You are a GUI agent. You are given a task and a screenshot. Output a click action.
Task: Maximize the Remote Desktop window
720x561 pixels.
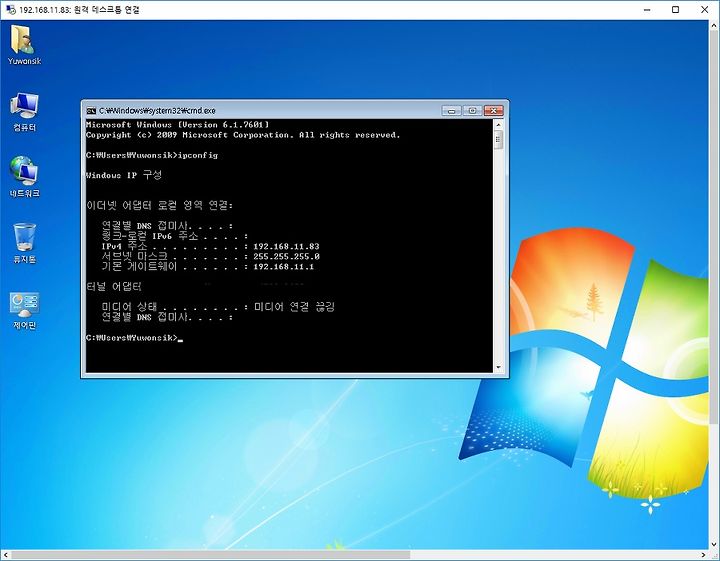coord(675,10)
